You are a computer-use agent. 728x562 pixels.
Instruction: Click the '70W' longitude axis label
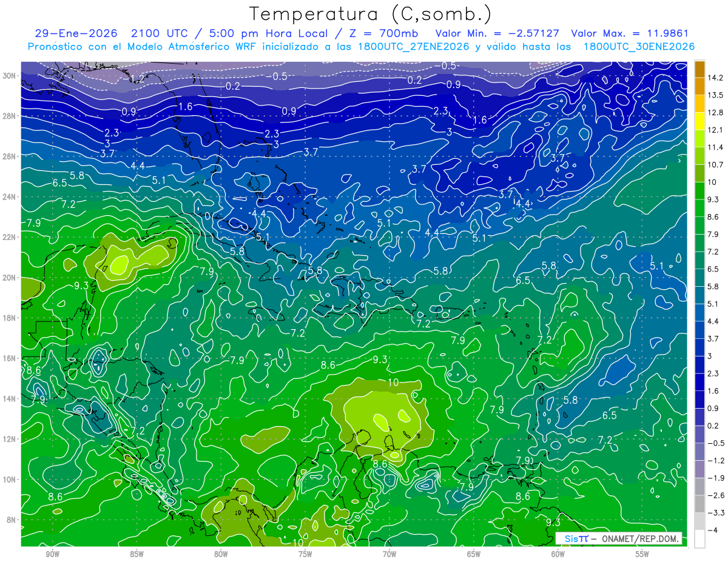[x=389, y=554]
